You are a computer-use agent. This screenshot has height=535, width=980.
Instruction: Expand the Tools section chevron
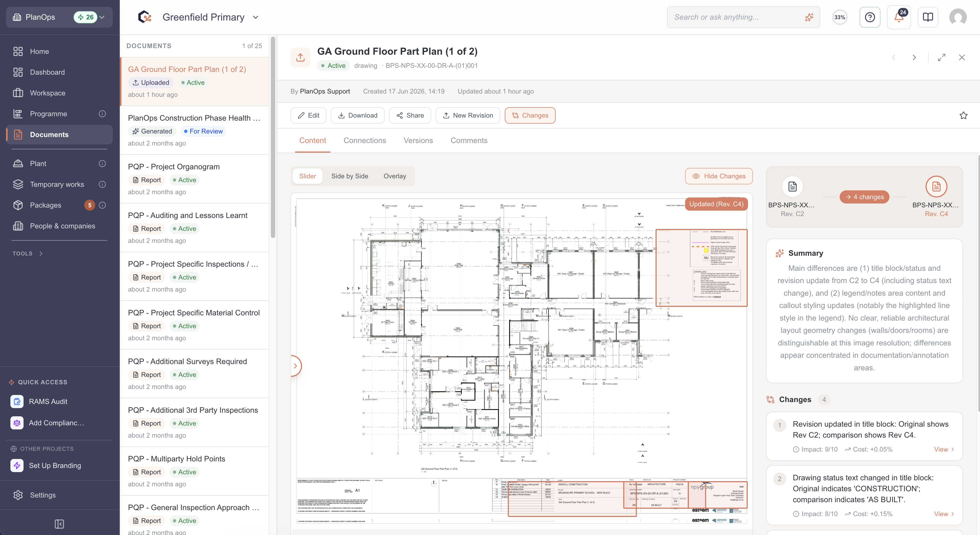coord(41,254)
